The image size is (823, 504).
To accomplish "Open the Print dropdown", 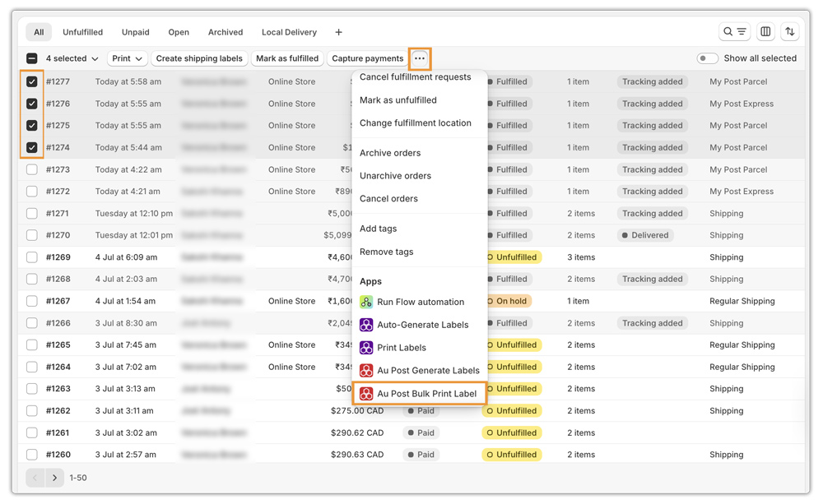I will click(x=128, y=58).
